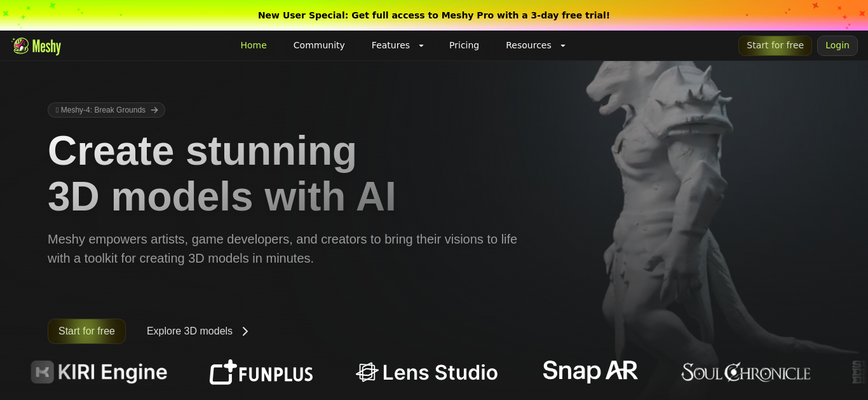Click the KIRI Engine logo icon
The height and width of the screenshot is (400, 868).
(43, 372)
